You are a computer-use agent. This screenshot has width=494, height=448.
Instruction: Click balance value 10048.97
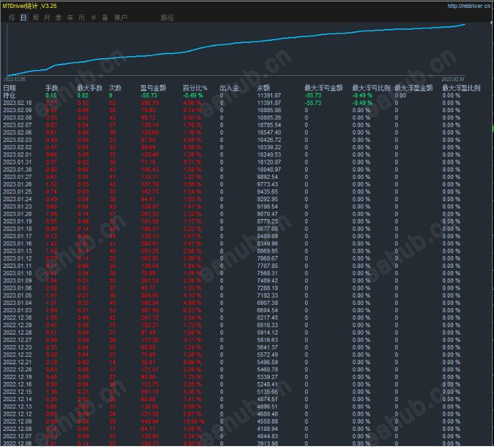coord(269,170)
